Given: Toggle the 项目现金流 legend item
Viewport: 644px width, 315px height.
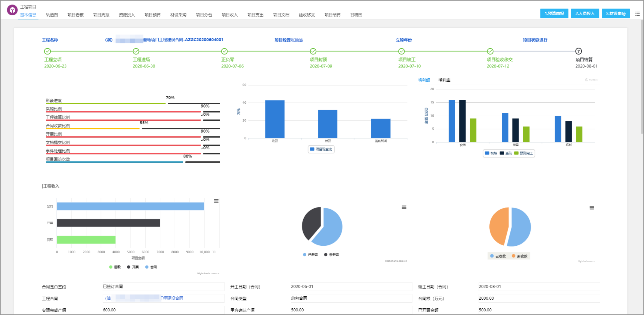Looking at the screenshot, I should 321,149.
